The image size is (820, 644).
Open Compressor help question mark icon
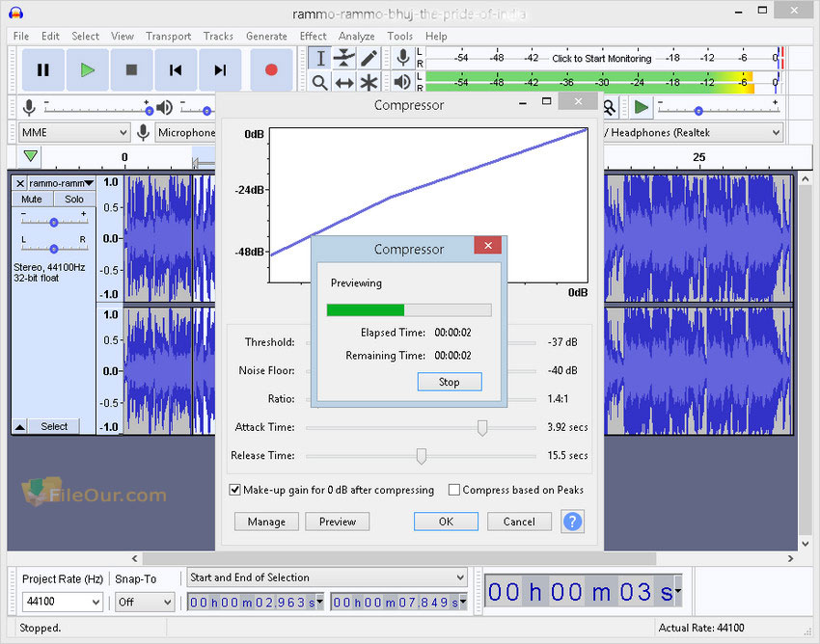coord(572,522)
